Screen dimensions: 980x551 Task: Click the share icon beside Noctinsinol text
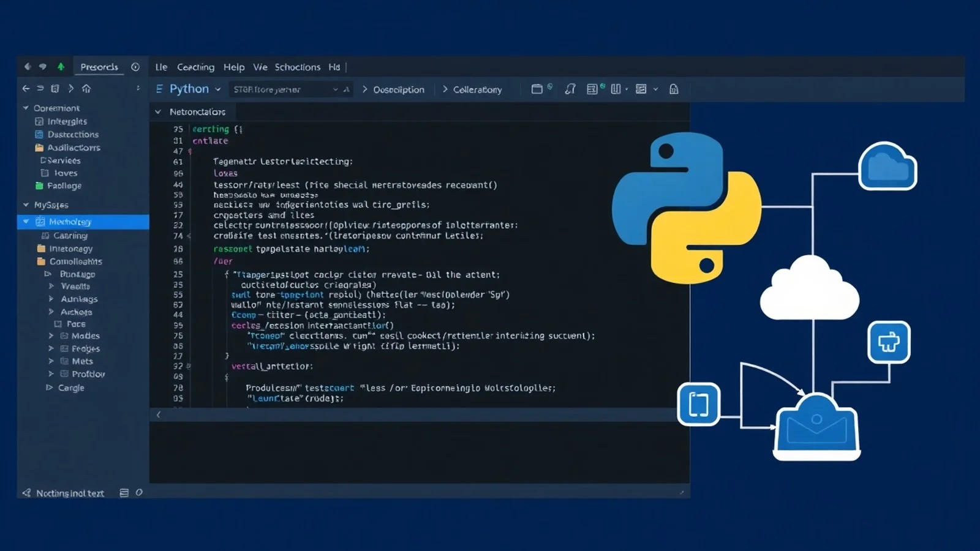click(26, 493)
